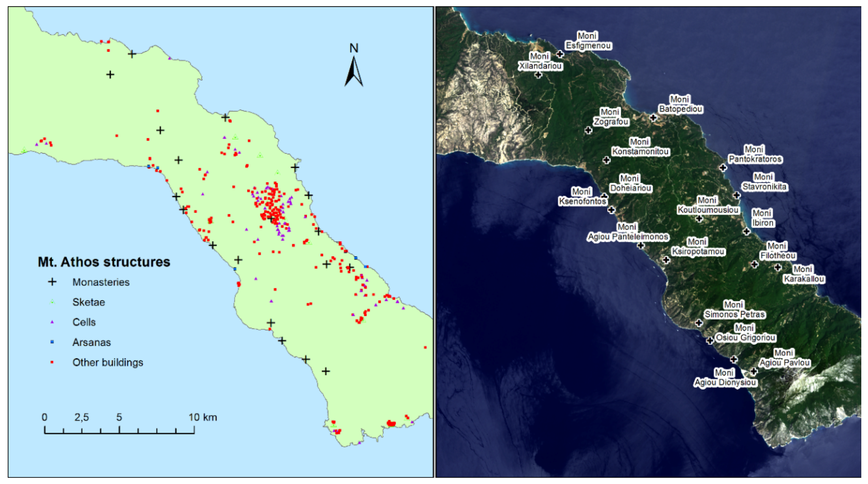This screenshot has width=868, height=484.
Task: Click the Mt. Athos structures legend title
Action: click(104, 262)
